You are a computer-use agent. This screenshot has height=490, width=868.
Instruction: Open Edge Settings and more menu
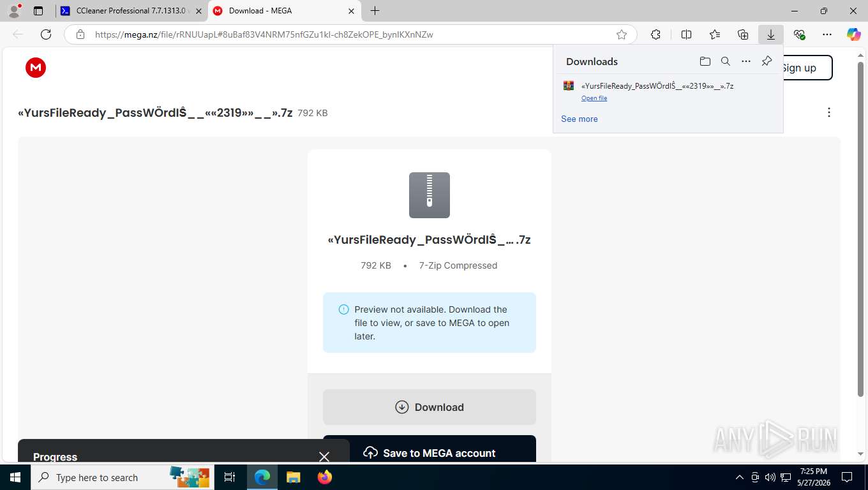pos(827,34)
